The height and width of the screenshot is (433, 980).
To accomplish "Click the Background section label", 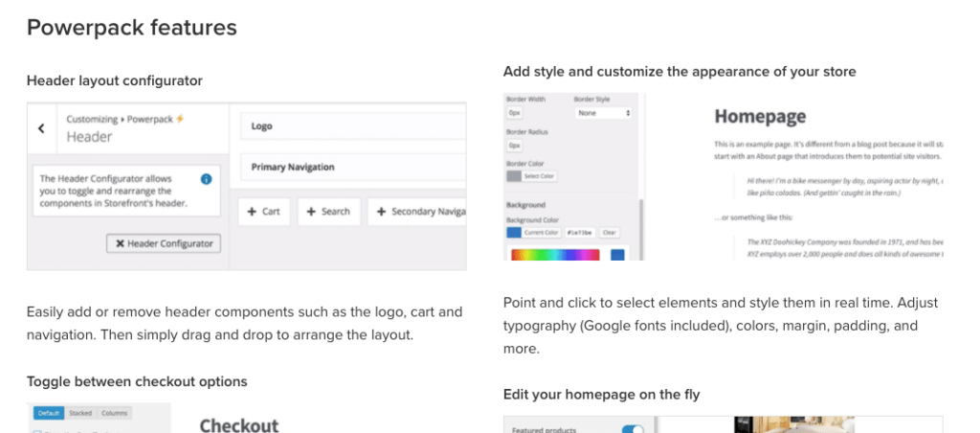I will point(525,205).
